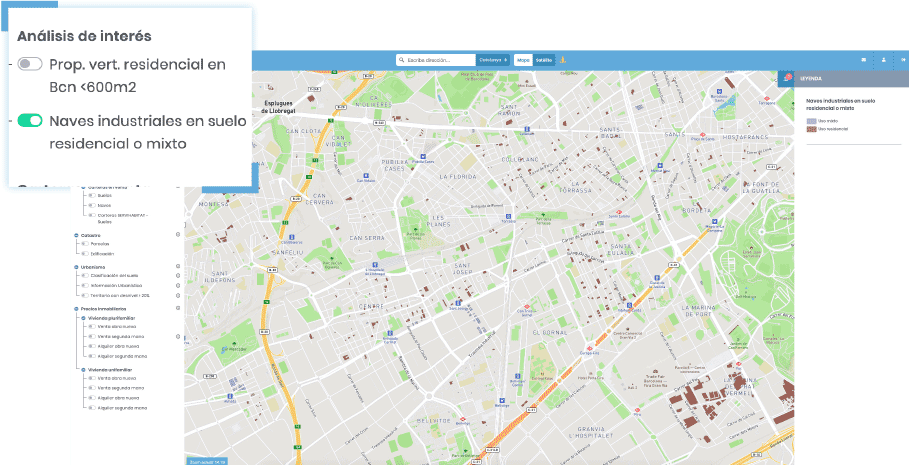This screenshot has height=465, width=909.
Task: Click the 'PUBILLA CASES' map label
Action: (397, 165)
